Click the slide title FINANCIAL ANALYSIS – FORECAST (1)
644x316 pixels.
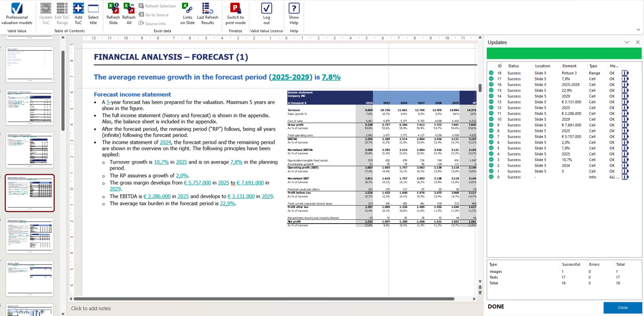[171, 57]
